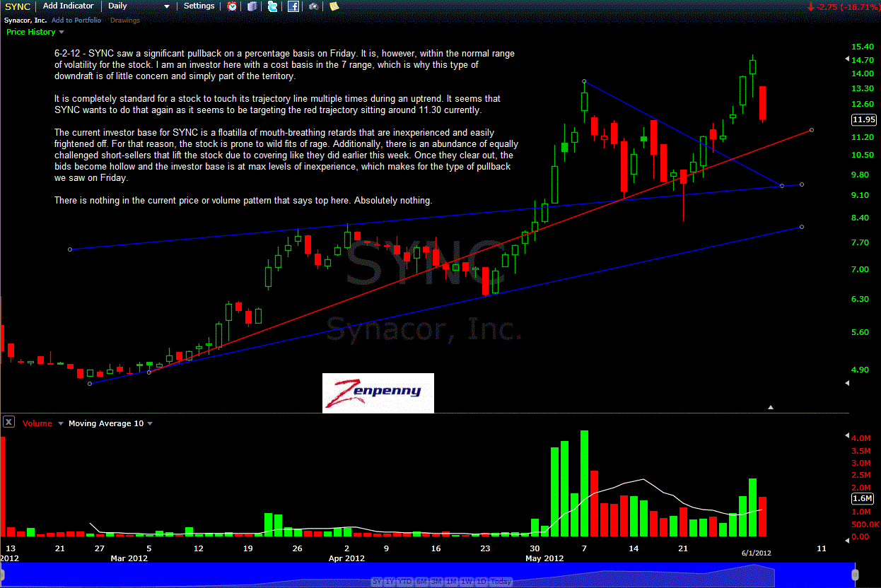The height and width of the screenshot is (588, 881).
Task: Click the range scrollbar handle at bottom right
Action: coord(855,574)
